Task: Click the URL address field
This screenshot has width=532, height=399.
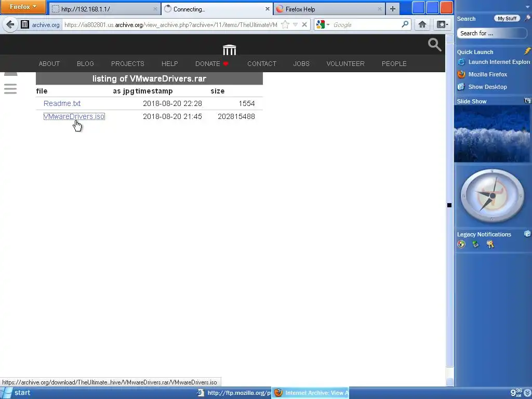Action: 171,25
